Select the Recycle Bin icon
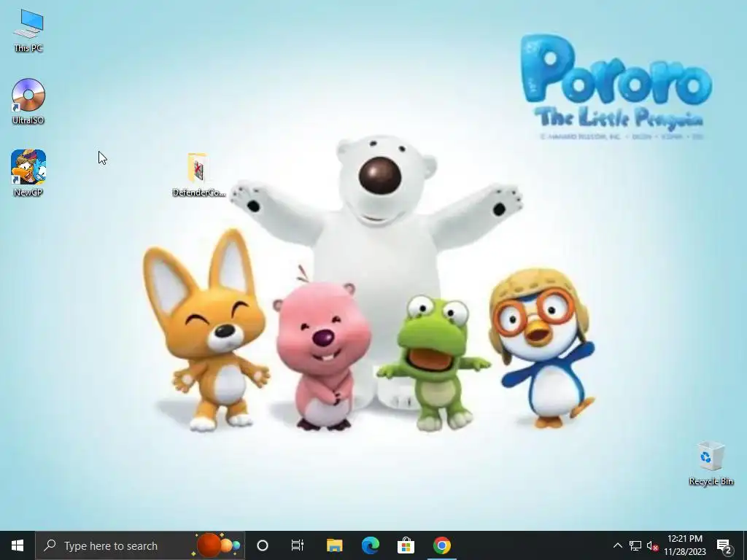747x560 pixels. 711,463
